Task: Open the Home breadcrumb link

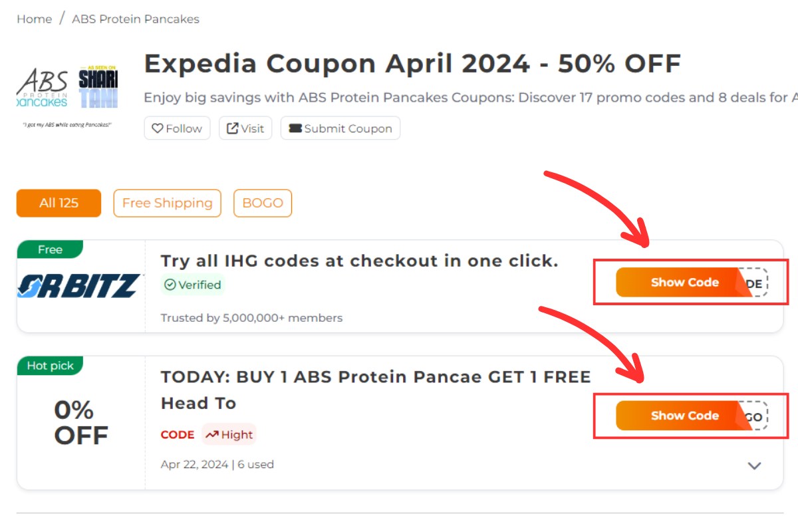Action: point(34,19)
